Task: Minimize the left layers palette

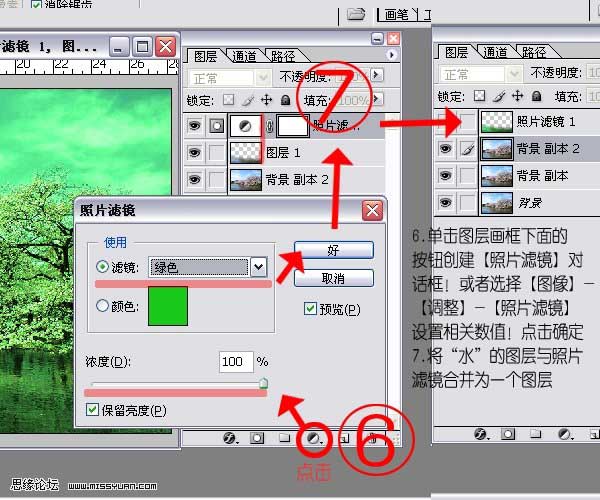Action: tap(377, 38)
